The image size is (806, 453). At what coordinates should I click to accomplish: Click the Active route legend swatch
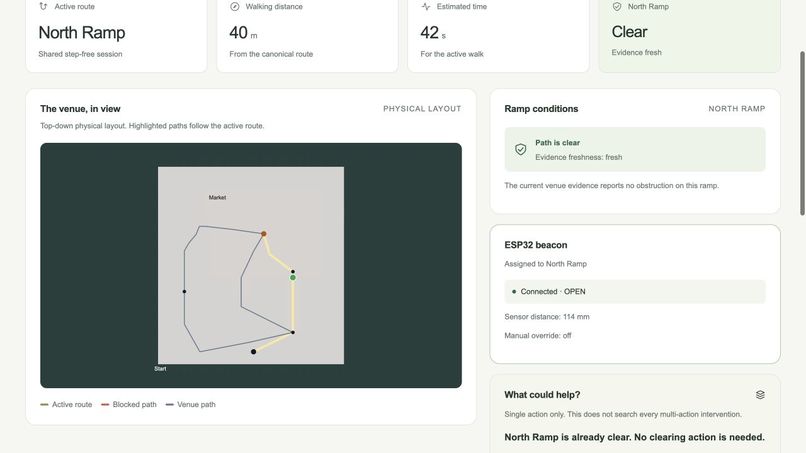(x=44, y=405)
